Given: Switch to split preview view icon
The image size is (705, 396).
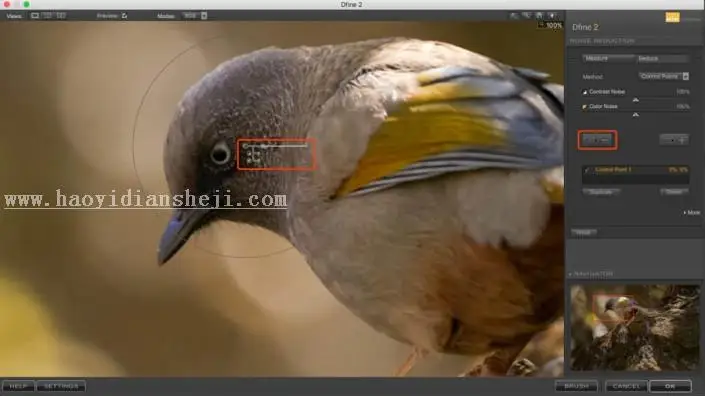Looking at the screenshot, I should point(48,16).
